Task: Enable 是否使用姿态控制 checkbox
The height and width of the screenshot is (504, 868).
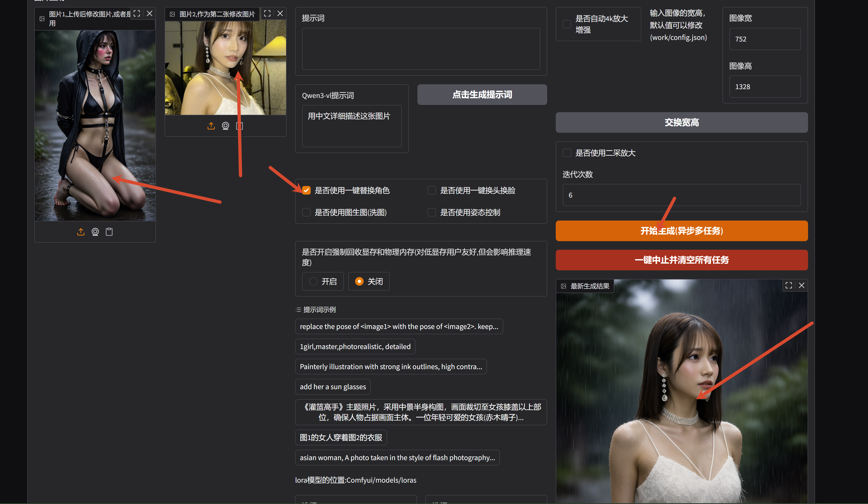Action: [x=432, y=212]
